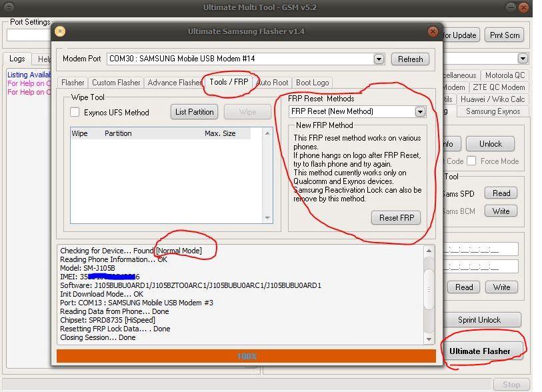542x392 pixels.
Task: Click the Sams BCM Write button
Action: [x=501, y=211]
